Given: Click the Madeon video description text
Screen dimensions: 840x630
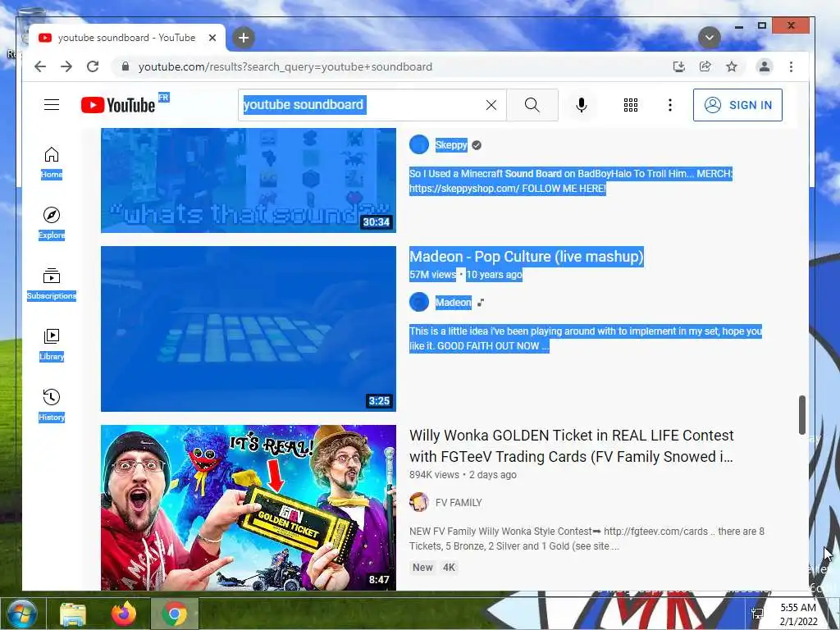Looking at the screenshot, I should tap(586, 339).
